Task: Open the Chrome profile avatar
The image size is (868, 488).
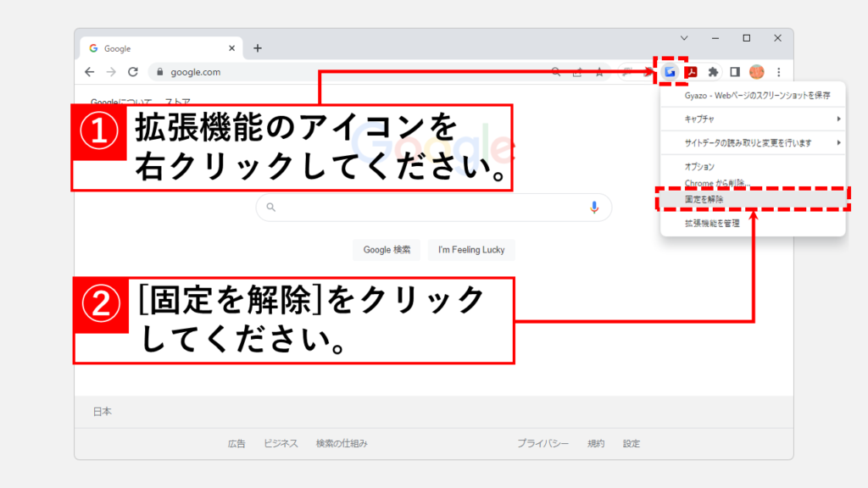Action: pyautogui.click(x=756, y=72)
